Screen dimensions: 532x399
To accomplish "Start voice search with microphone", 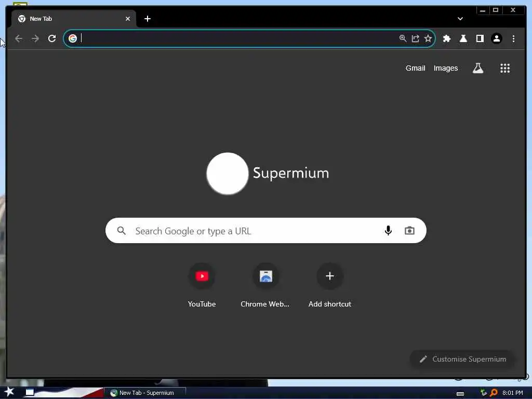I will (388, 231).
